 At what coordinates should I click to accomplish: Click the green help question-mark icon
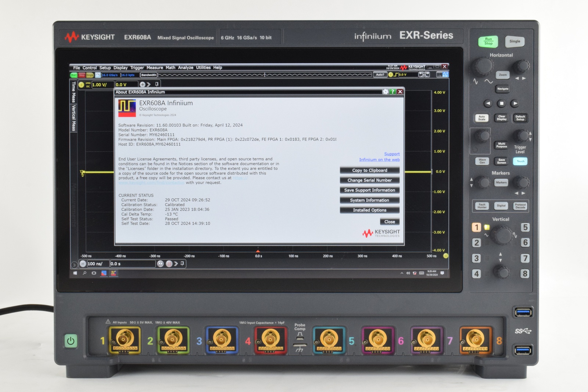(392, 92)
